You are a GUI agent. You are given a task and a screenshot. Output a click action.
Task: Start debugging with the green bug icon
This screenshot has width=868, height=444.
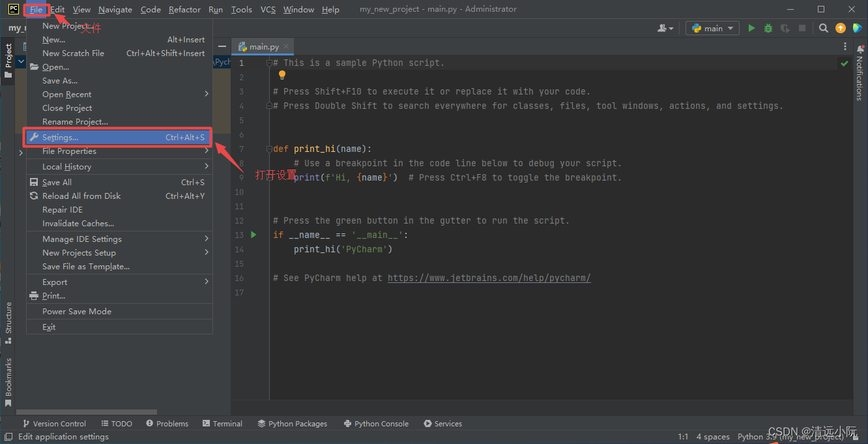click(768, 28)
